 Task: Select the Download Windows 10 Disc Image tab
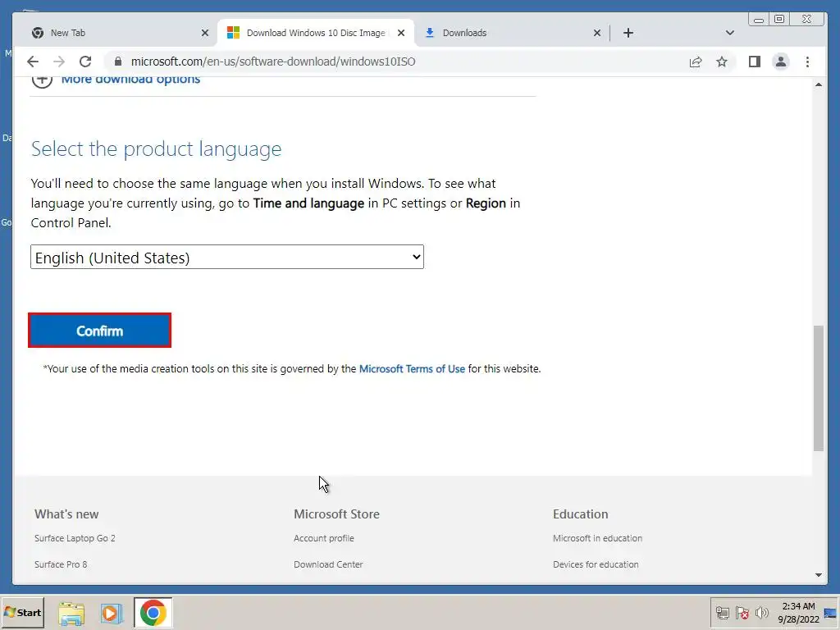tap(316, 33)
